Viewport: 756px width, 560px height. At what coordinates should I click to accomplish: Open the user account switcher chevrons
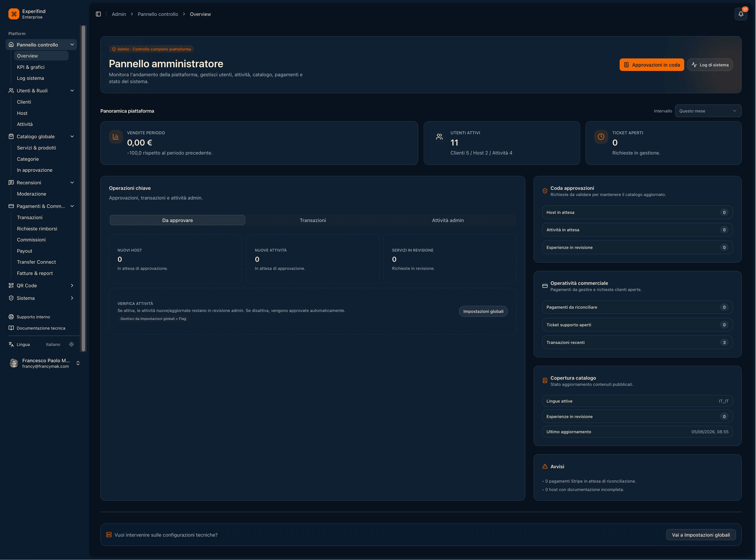tap(78, 363)
